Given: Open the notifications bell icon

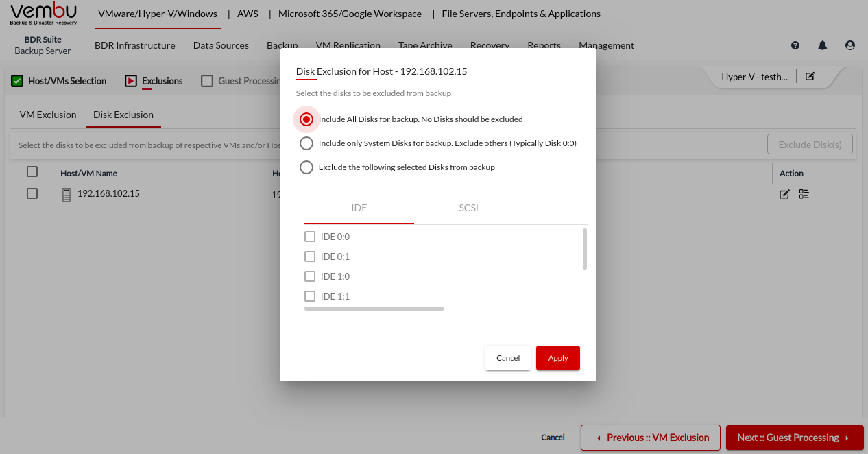Looking at the screenshot, I should tap(823, 45).
